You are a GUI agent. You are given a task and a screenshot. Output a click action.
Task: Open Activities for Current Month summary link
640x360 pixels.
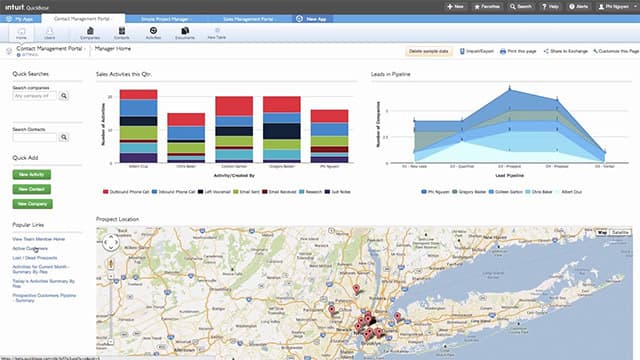coord(41,269)
